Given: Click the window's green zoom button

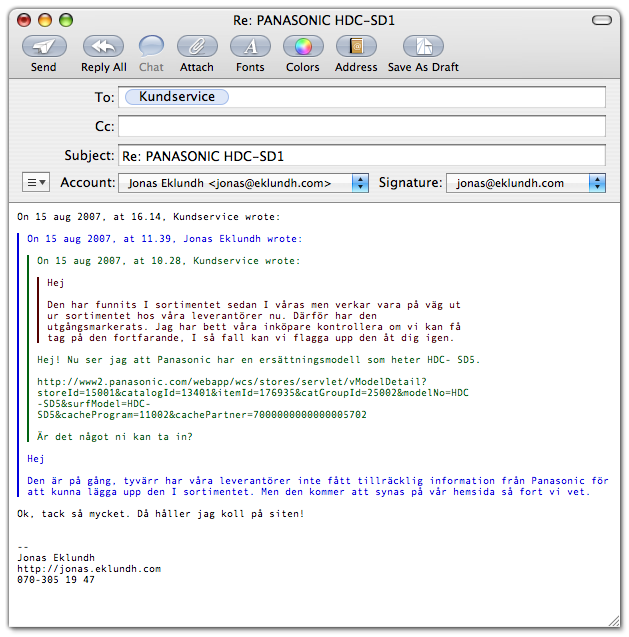Looking at the screenshot, I should coord(66,19).
